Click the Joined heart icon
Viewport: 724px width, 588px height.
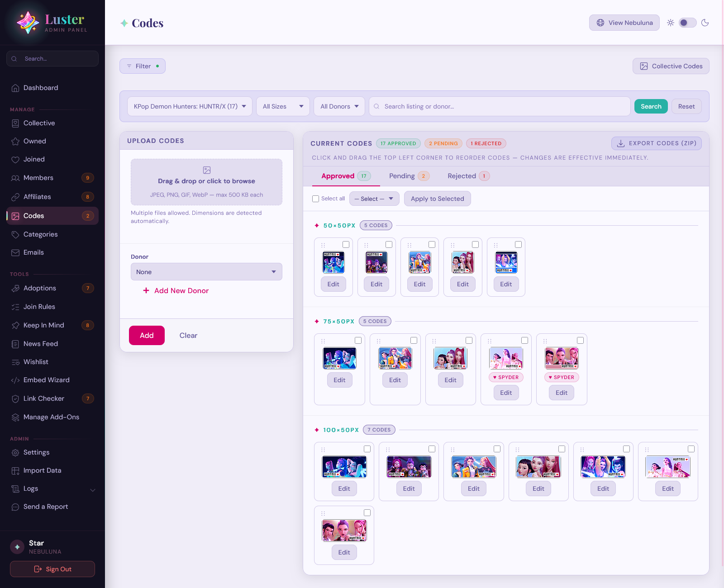click(15, 160)
